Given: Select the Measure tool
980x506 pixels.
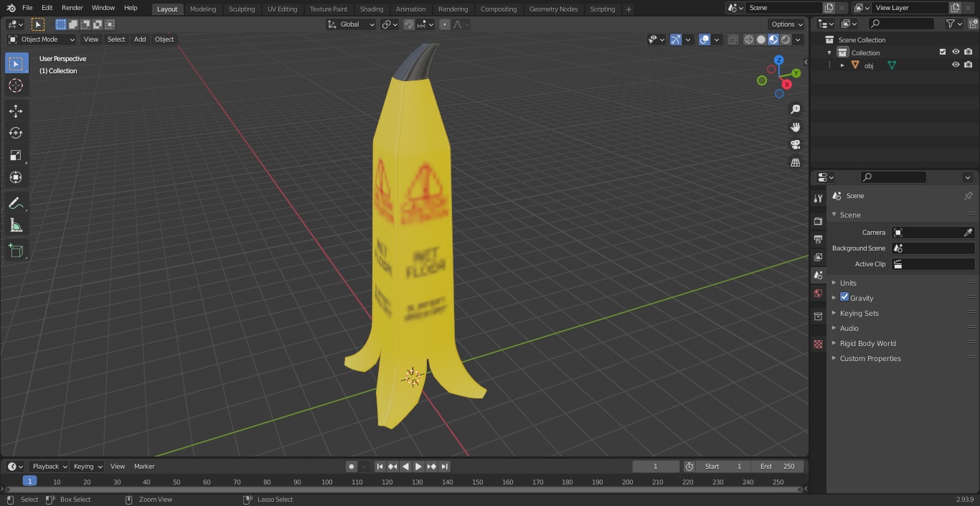Looking at the screenshot, I should click(x=16, y=226).
